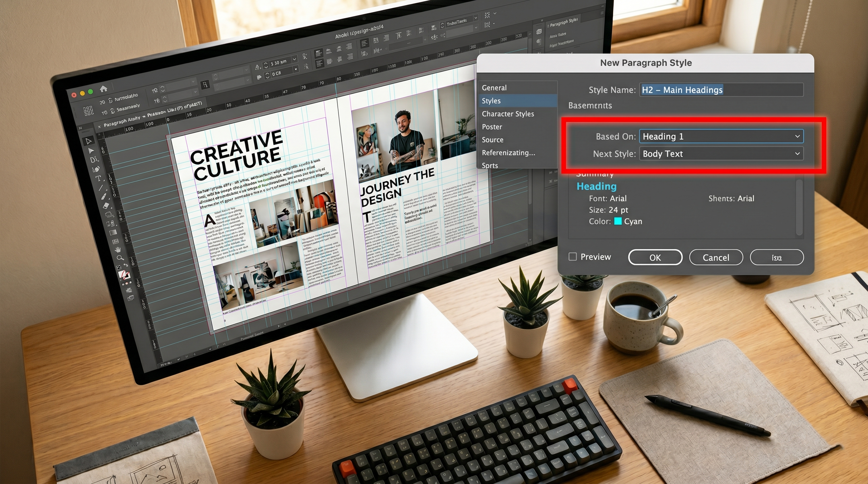Open the dropdown arrow beside the 0 GB field
Viewport: 868px width, 484px height.
(296, 69)
